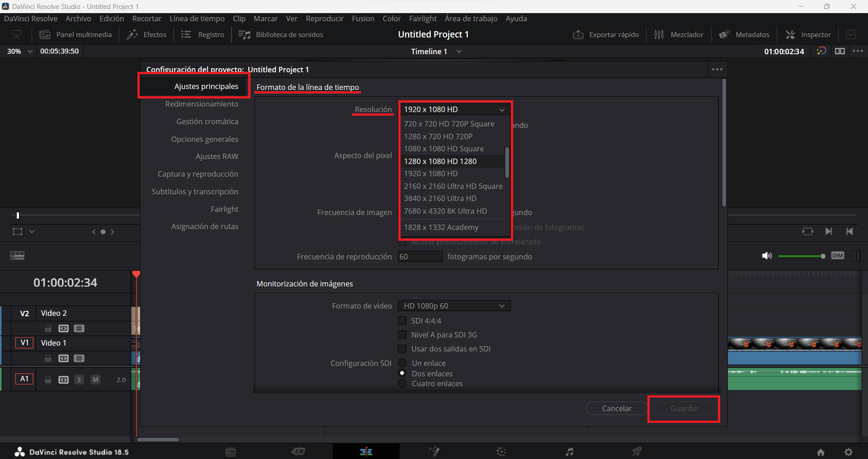Click the viewer scrubber playhead bar
The image size is (868, 459).
click(x=18, y=215)
